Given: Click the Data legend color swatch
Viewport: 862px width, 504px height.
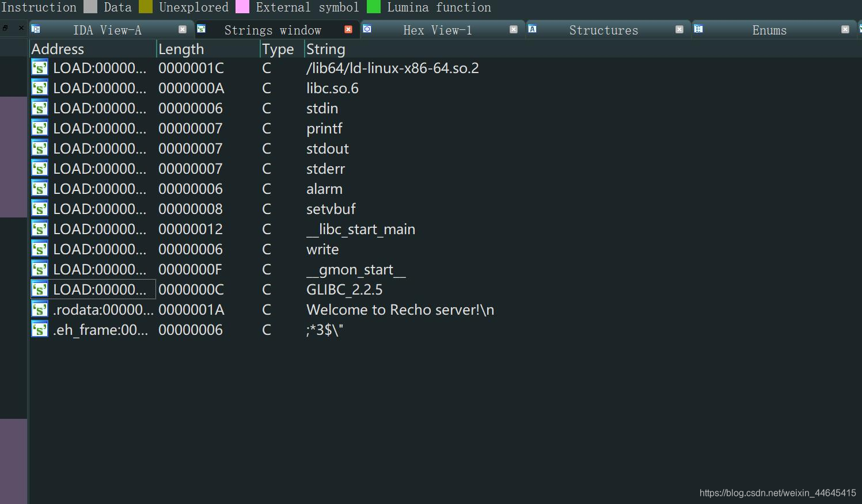Looking at the screenshot, I should 90,7.
